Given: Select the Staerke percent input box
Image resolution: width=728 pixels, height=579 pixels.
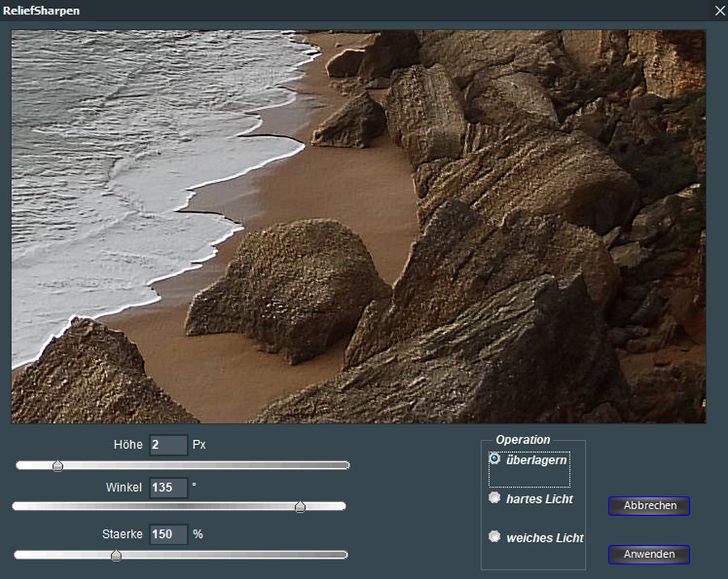Looking at the screenshot, I should pyautogui.click(x=168, y=535).
